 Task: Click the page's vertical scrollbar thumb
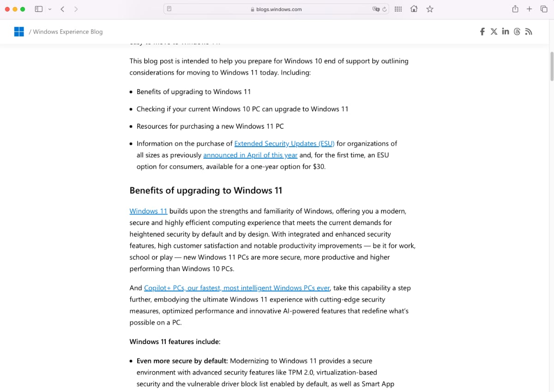(551, 67)
